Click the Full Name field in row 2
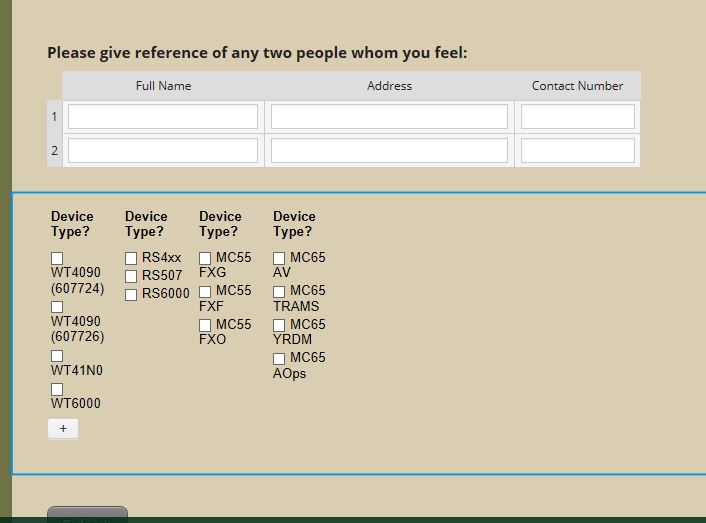This screenshot has width=706, height=523. (x=163, y=151)
